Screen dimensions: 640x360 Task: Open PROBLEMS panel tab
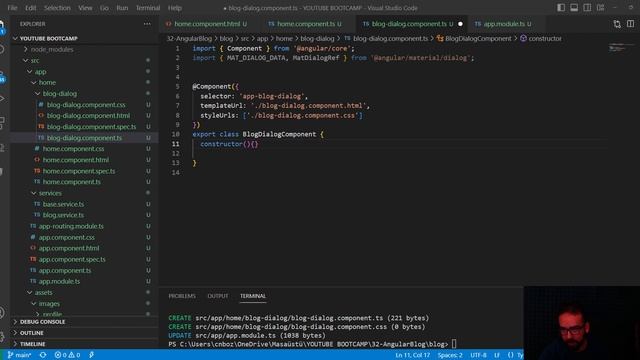(182, 296)
